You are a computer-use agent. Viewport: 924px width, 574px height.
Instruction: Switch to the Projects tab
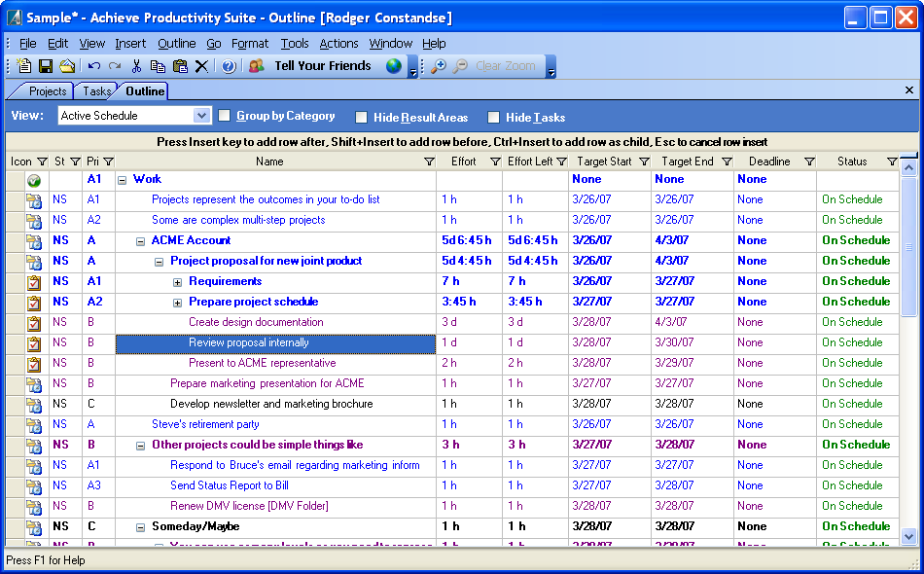(x=48, y=91)
